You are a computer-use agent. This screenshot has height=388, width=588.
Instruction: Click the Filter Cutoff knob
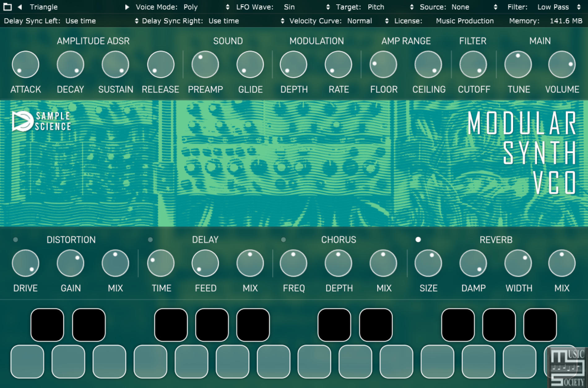click(x=473, y=64)
